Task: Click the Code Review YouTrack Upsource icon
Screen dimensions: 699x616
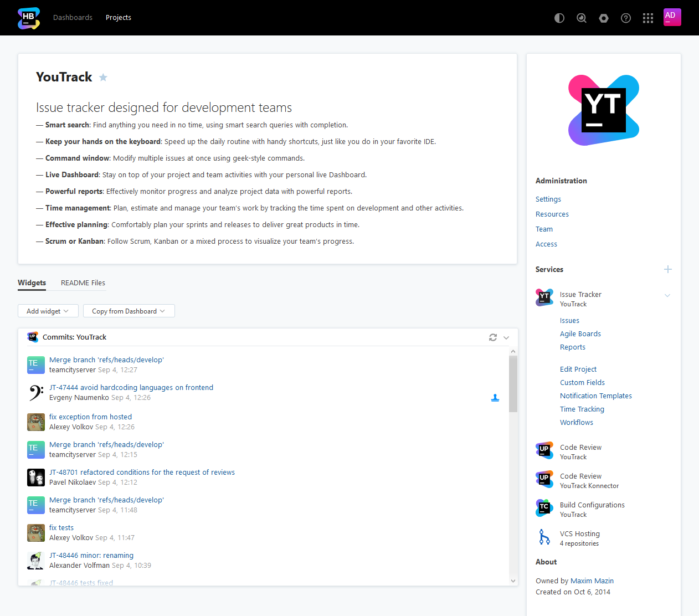Action: (x=544, y=450)
